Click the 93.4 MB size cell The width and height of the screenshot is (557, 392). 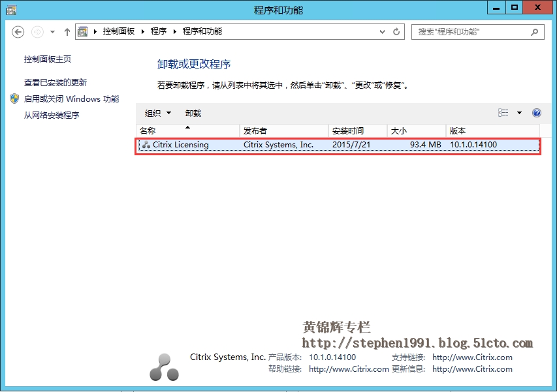(x=426, y=145)
